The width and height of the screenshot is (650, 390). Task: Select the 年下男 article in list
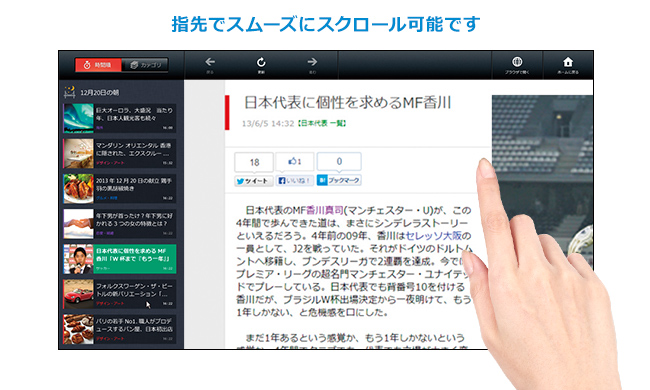119,224
